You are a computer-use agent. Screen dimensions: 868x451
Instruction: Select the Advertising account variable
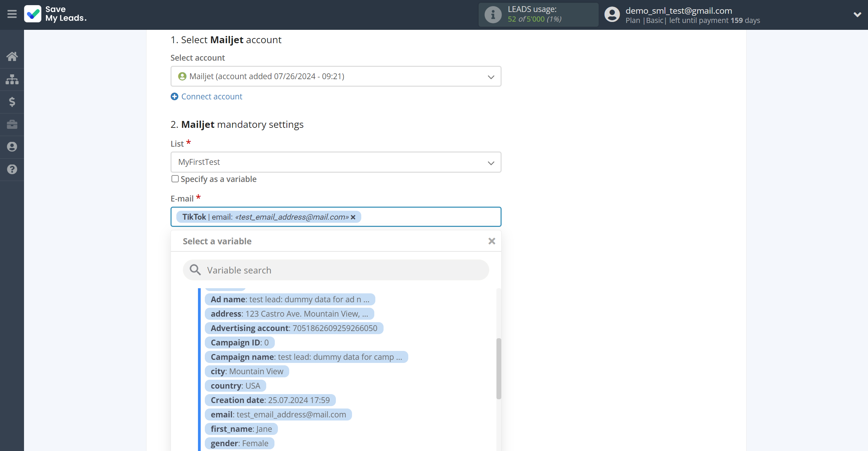[294, 328]
